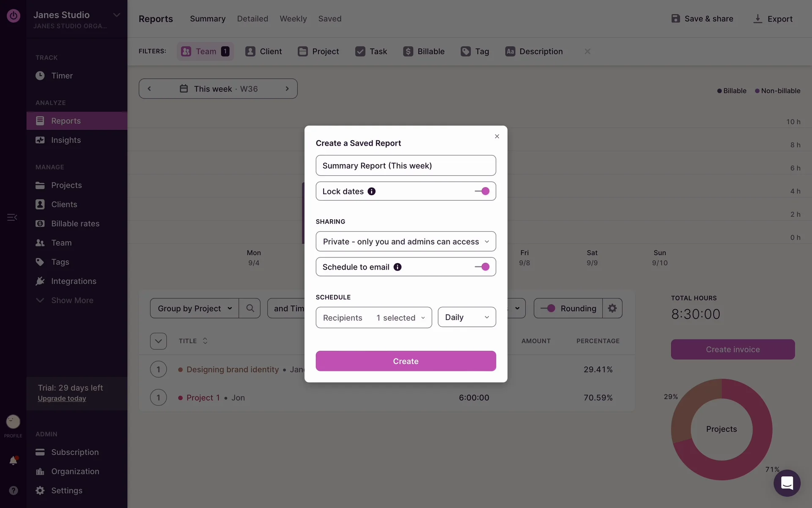Switch to the Detailed tab
Image resolution: width=812 pixels, height=508 pixels.
pyautogui.click(x=252, y=19)
